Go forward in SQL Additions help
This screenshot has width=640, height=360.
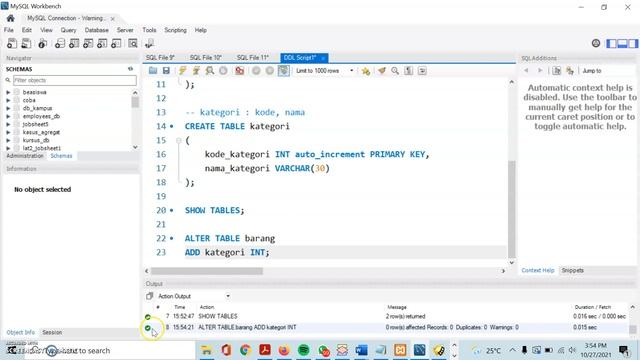pyautogui.click(x=540, y=71)
